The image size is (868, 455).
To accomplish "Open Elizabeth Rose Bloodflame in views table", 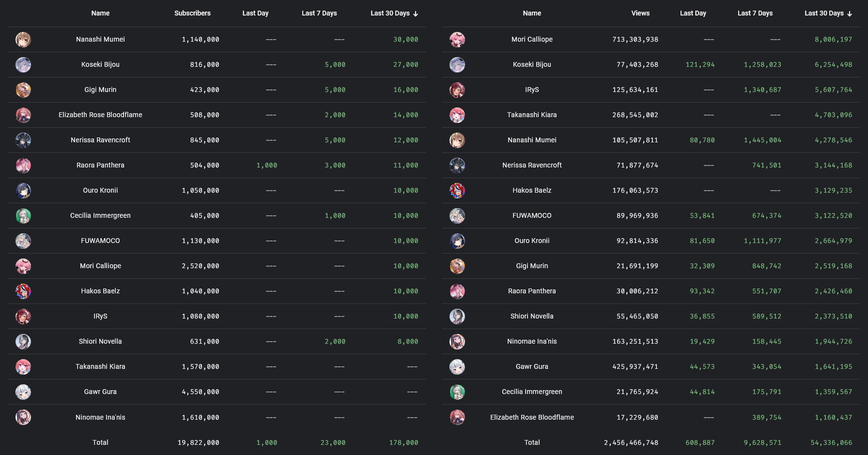I will [x=532, y=417].
